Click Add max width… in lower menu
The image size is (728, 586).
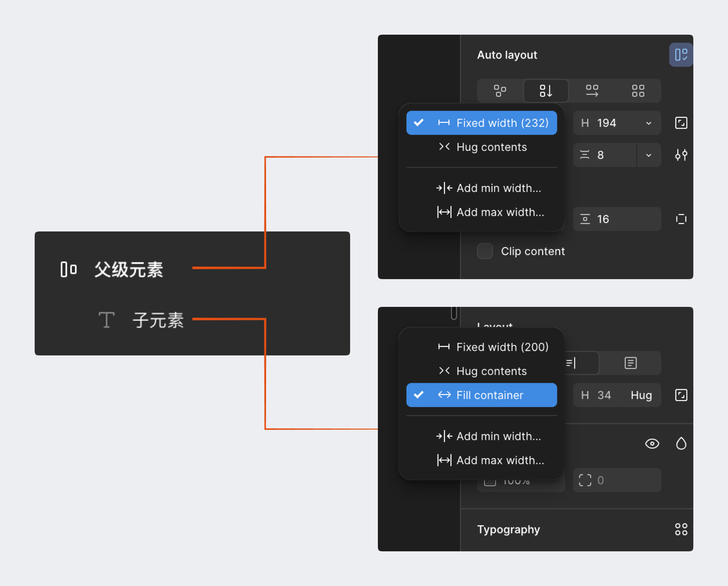[500, 460]
